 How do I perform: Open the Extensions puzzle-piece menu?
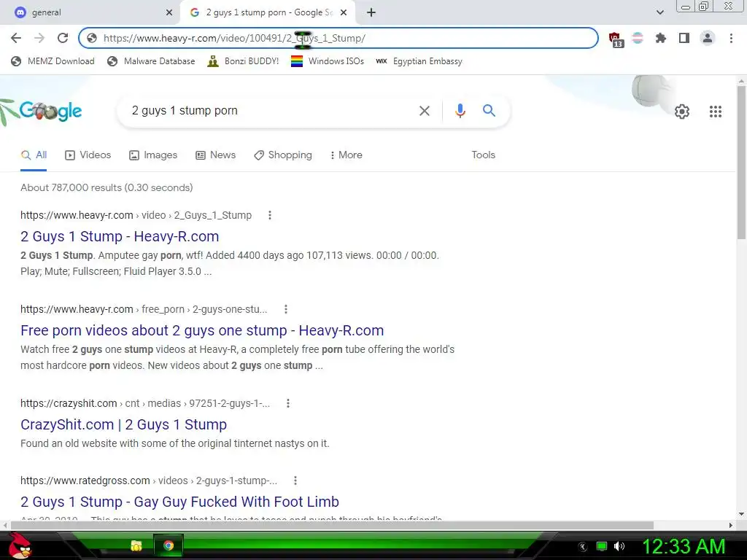click(x=661, y=38)
